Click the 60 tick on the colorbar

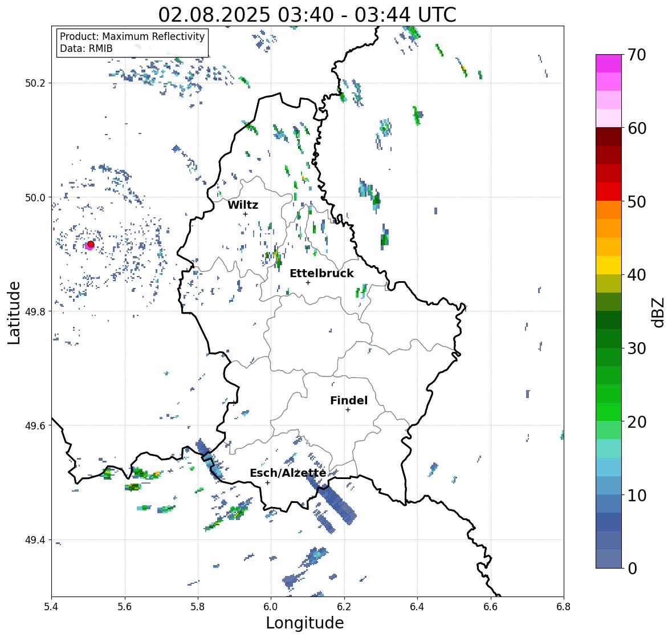pyautogui.click(x=637, y=128)
